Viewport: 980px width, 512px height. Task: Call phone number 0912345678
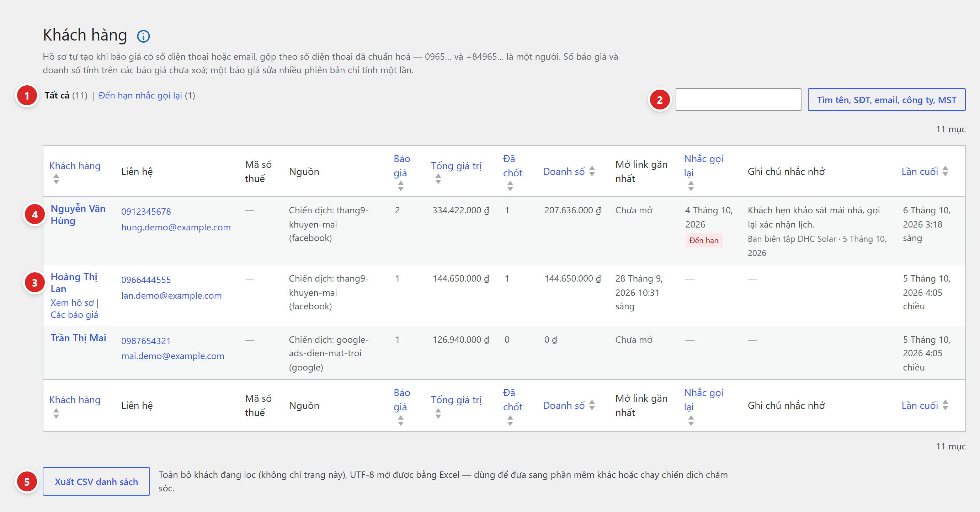[x=146, y=212]
